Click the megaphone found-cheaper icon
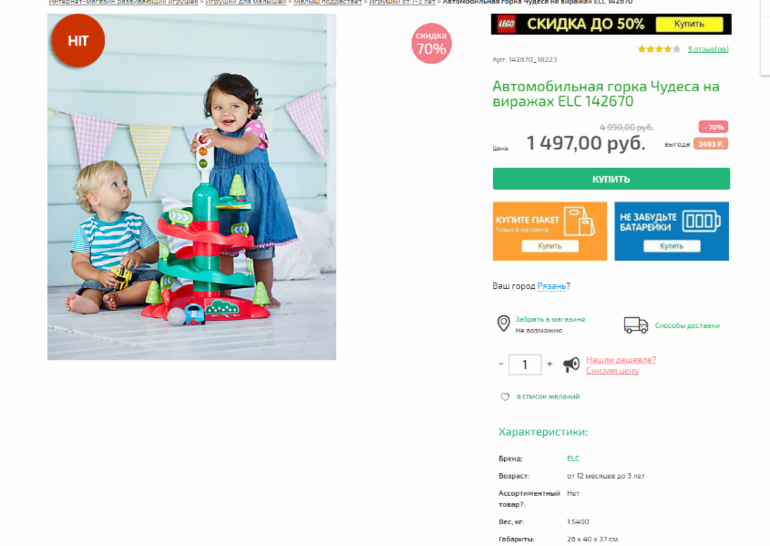Screen dimensions: 770x546 tap(571, 364)
